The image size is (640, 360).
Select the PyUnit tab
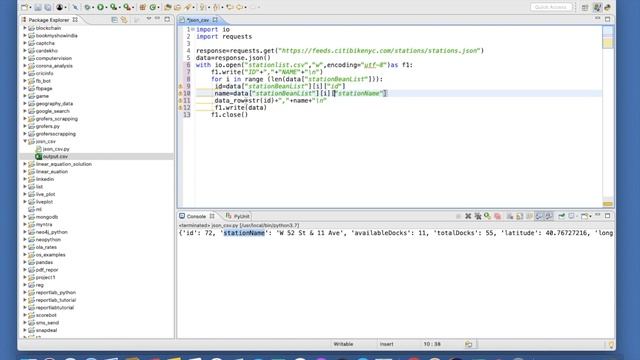point(238,216)
